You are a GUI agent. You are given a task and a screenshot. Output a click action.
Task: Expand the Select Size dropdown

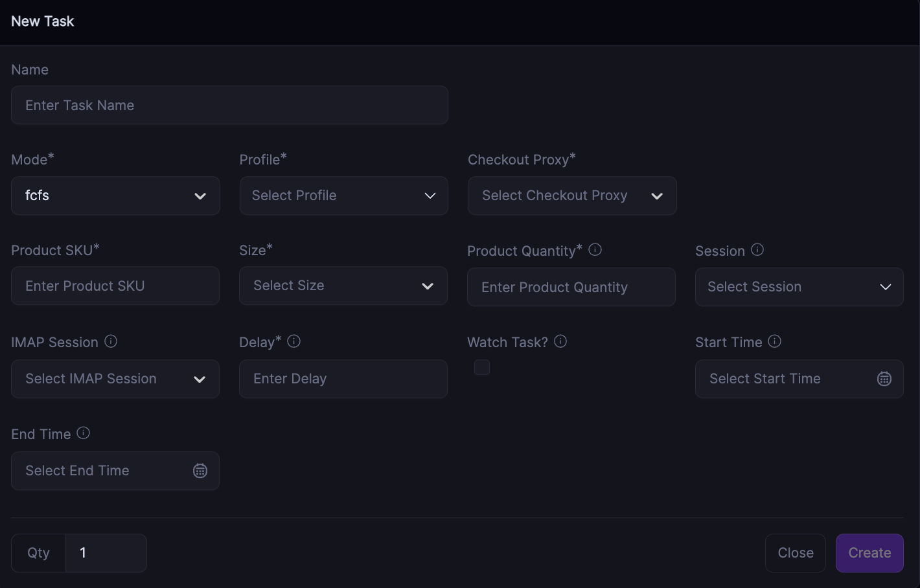(x=343, y=286)
